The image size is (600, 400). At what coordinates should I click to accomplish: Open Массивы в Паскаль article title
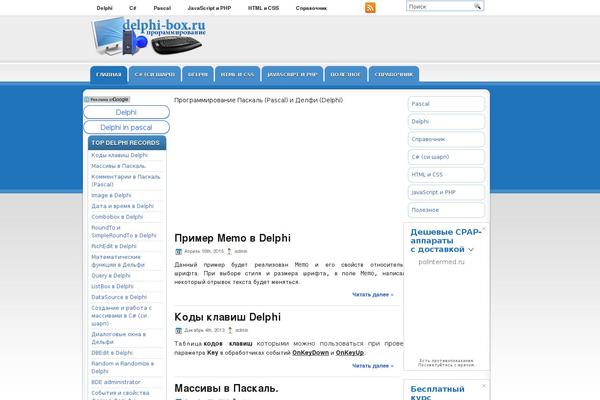(226, 388)
